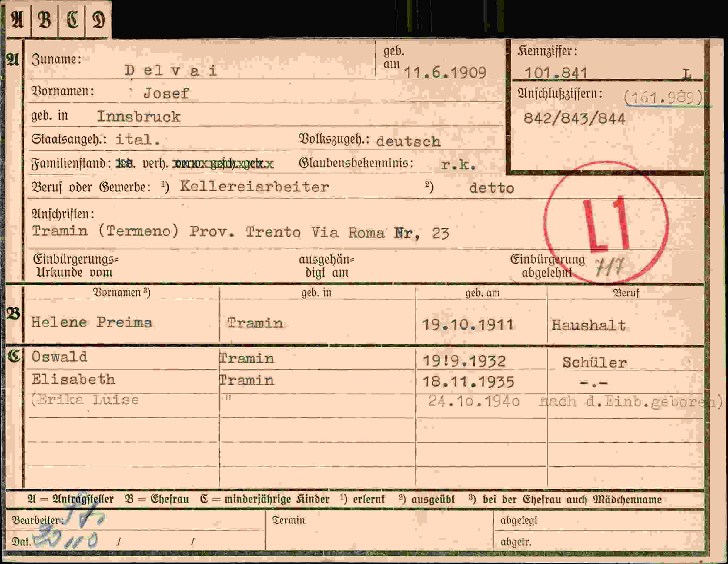Click the 'ausgehändigt am' label
The width and height of the screenshot is (728, 564).
[326, 266]
